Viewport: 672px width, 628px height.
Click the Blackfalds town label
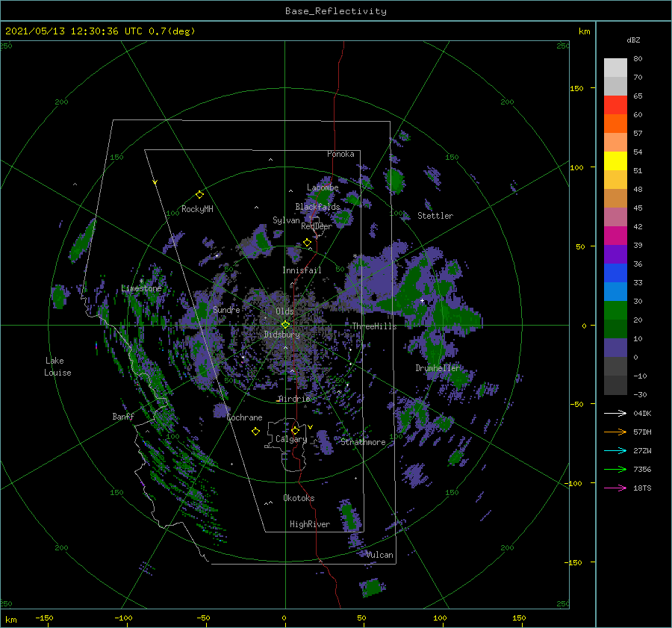tap(317, 207)
